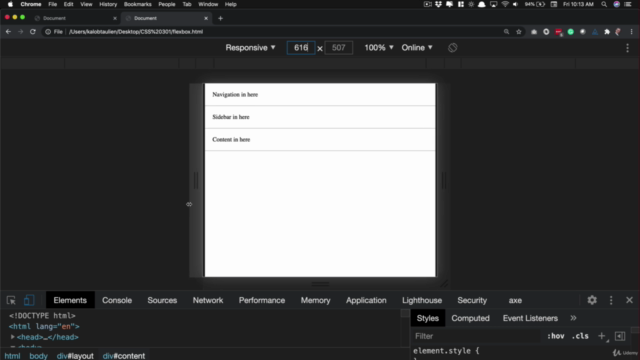Viewport: 640px width, 360px height.
Task: Select the Event Listeners sub-tab
Action: (x=530, y=318)
